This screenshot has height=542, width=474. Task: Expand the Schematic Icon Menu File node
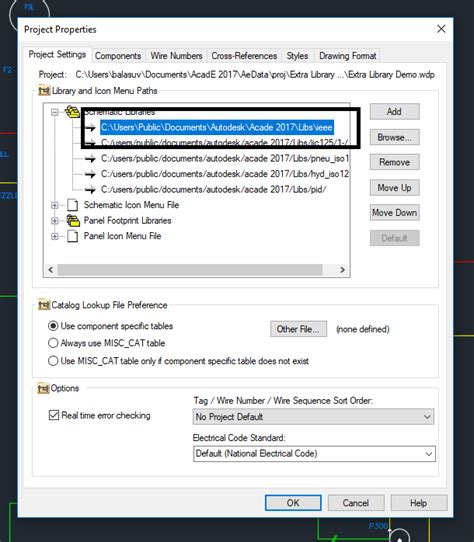click(x=54, y=205)
